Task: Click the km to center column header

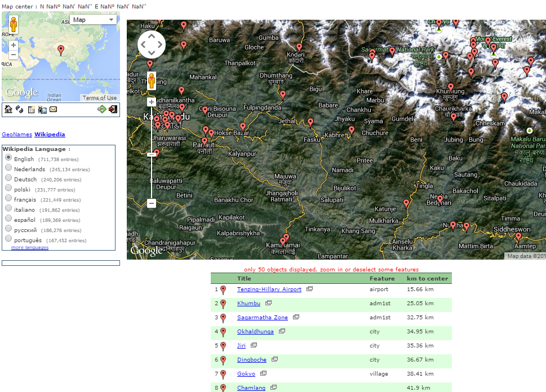Action: pos(427,278)
